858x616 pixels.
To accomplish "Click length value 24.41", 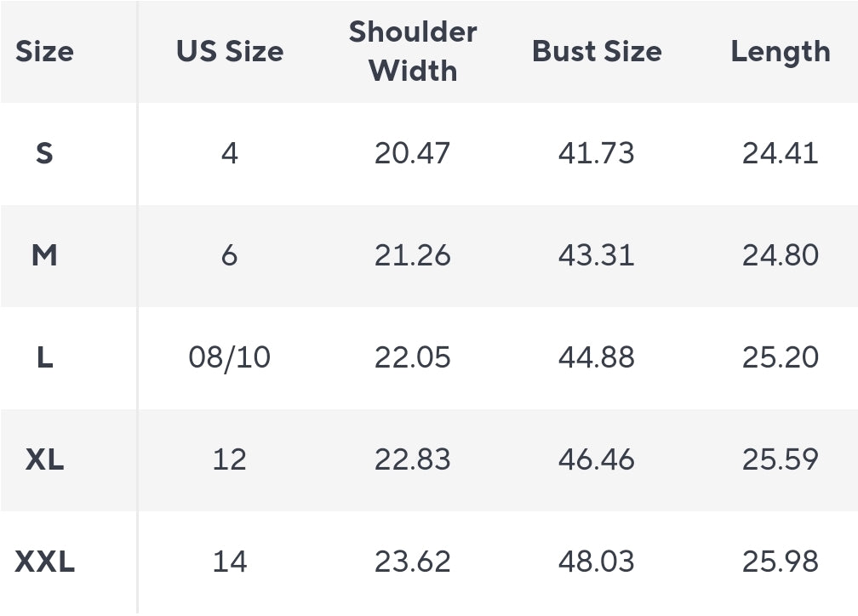I will point(781,154).
